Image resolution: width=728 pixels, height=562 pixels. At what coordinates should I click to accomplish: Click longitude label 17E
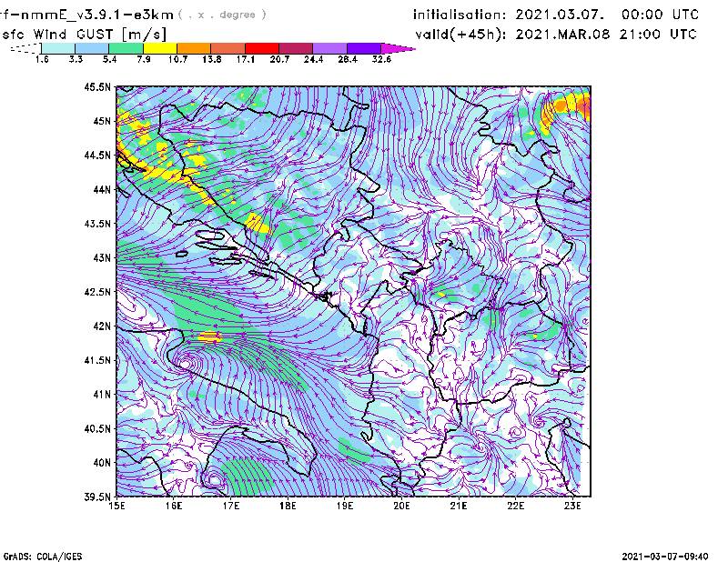(x=231, y=506)
